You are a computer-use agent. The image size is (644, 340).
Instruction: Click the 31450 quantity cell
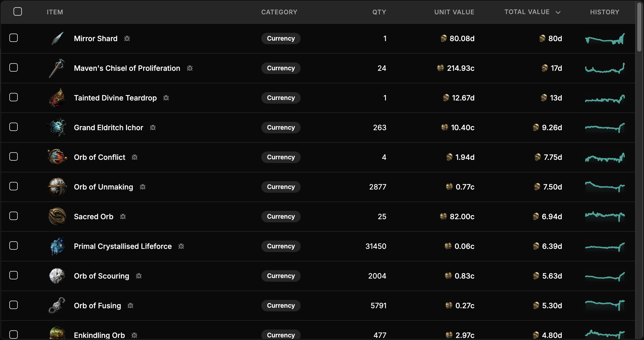(376, 246)
